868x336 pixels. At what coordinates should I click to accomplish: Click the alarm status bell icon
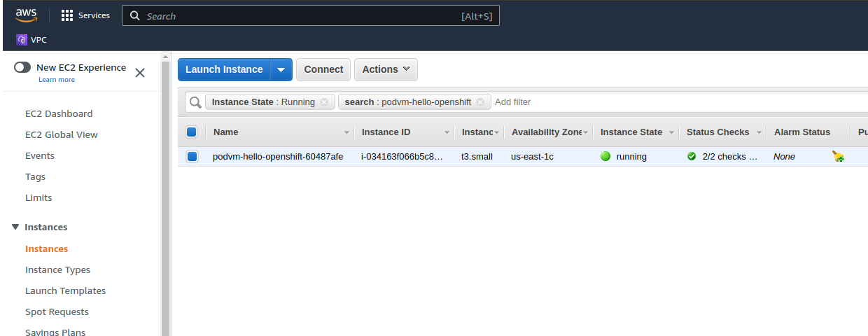coord(838,157)
